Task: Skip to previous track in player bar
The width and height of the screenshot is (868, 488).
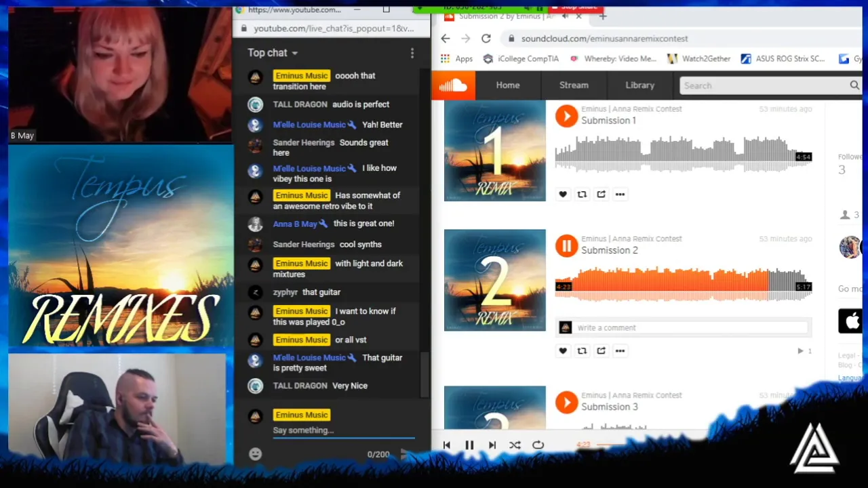Action: [446, 445]
